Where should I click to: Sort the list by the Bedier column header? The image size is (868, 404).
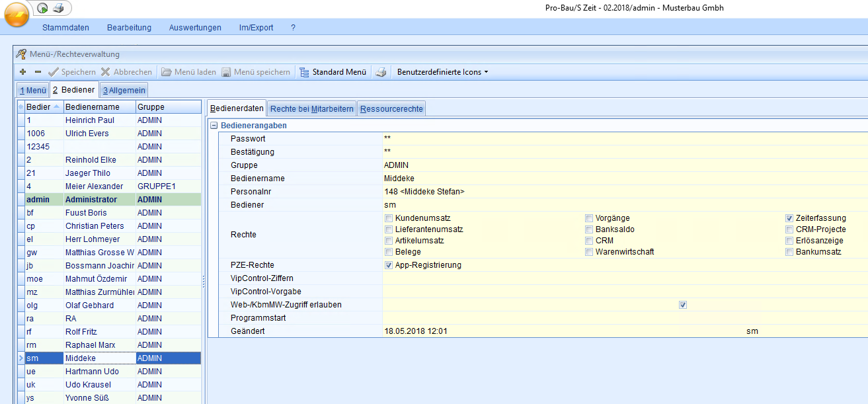pyautogui.click(x=38, y=107)
